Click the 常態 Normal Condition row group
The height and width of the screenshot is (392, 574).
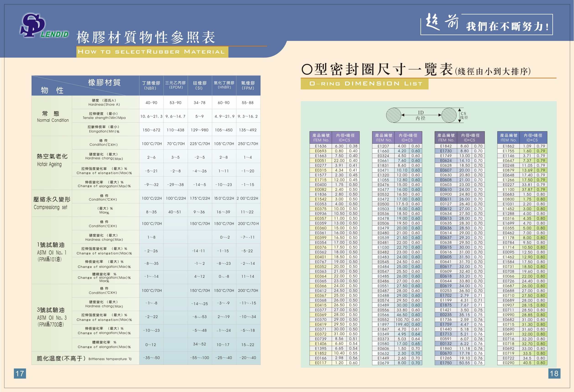coord(52,116)
